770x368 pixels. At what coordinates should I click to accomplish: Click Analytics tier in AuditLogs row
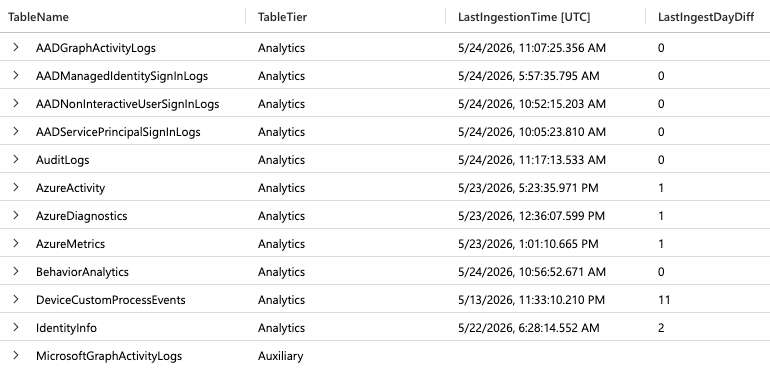[281, 160]
